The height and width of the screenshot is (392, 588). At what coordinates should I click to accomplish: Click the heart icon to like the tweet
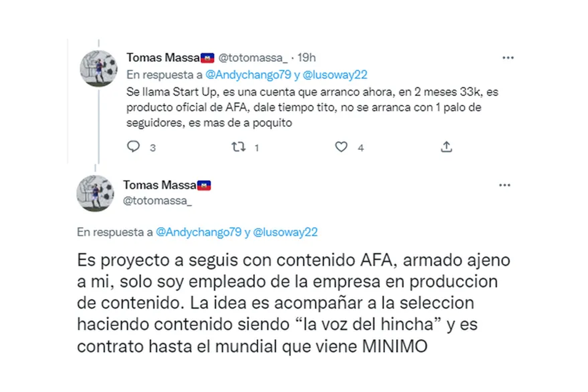coord(342,146)
